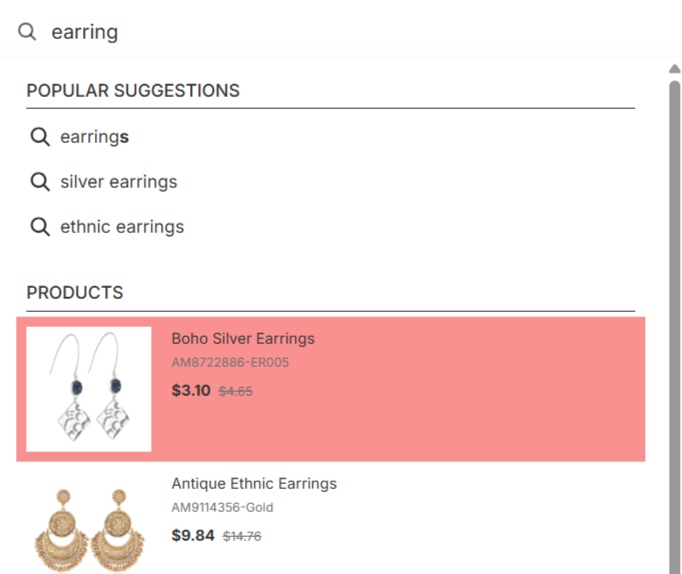This screenshot has width=682, height=574.
Task: Click SKU AM8722886-ER005 text
Action: (x=230, y=362)
